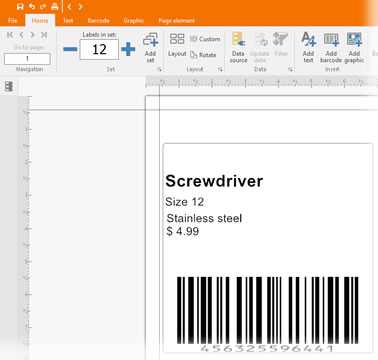
Task: Increase labels in set with plus button
Action: click(128, 49)
